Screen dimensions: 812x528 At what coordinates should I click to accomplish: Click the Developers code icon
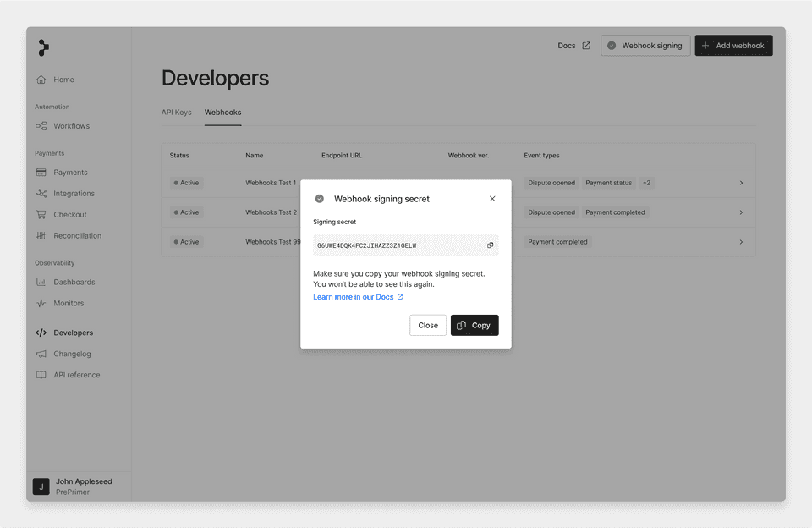[x=41, y=333]
